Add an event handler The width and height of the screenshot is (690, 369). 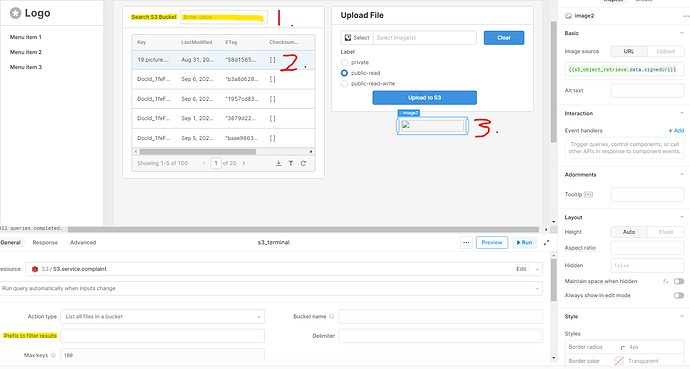point(676,131)
